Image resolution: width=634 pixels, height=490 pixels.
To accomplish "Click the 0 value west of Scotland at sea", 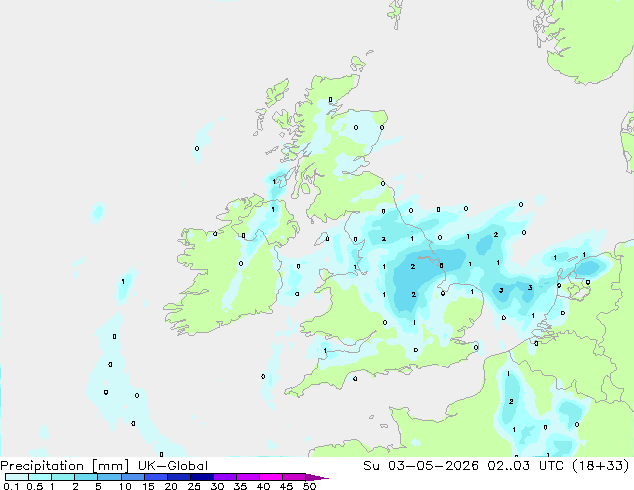I will click(197, 148).
